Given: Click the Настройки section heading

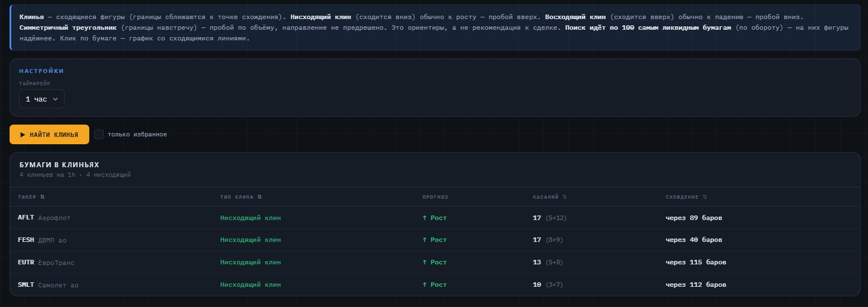Looking at the screenshot, I should (x=42, y=71).
